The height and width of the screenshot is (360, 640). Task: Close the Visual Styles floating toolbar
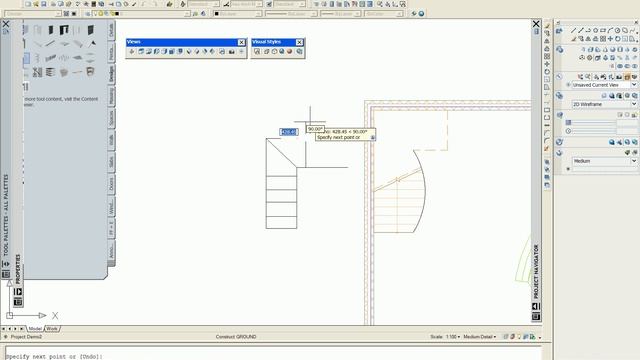[x=299, y=42]
